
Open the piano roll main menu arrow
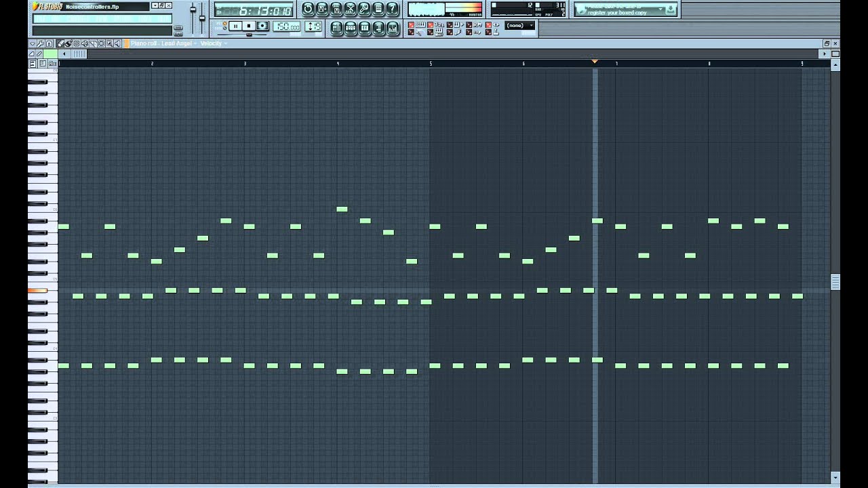coord(33,43)
